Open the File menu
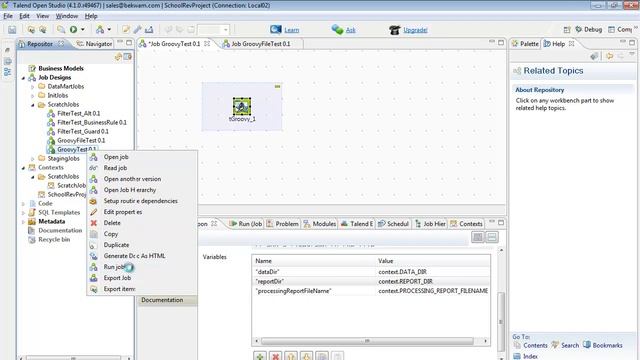The height and width of the screenshot is (360, 640). click(8, 16)
